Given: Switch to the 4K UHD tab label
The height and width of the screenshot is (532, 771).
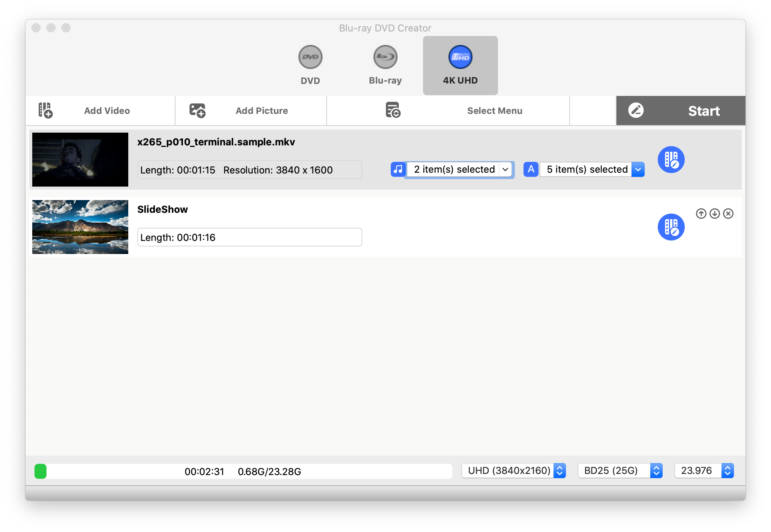Looking at the screenshot, I should [x=460, y=81].
